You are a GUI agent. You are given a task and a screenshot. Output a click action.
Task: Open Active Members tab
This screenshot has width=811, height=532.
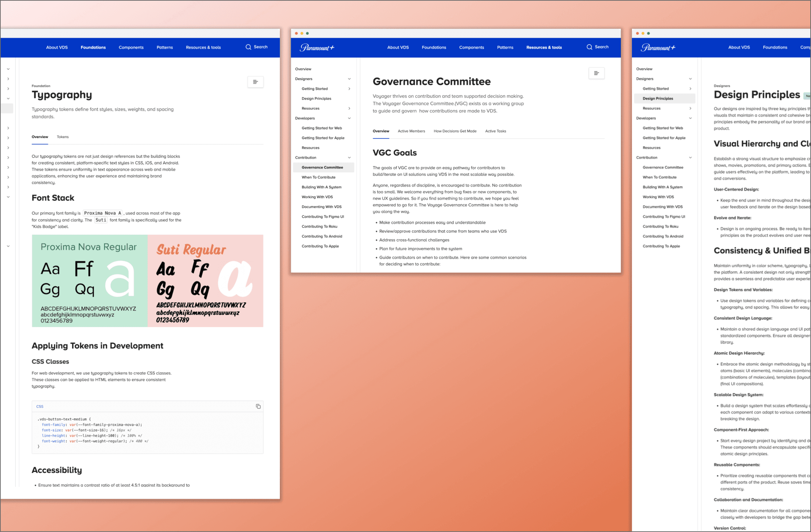pyautogui.click(x=411, y=131)
